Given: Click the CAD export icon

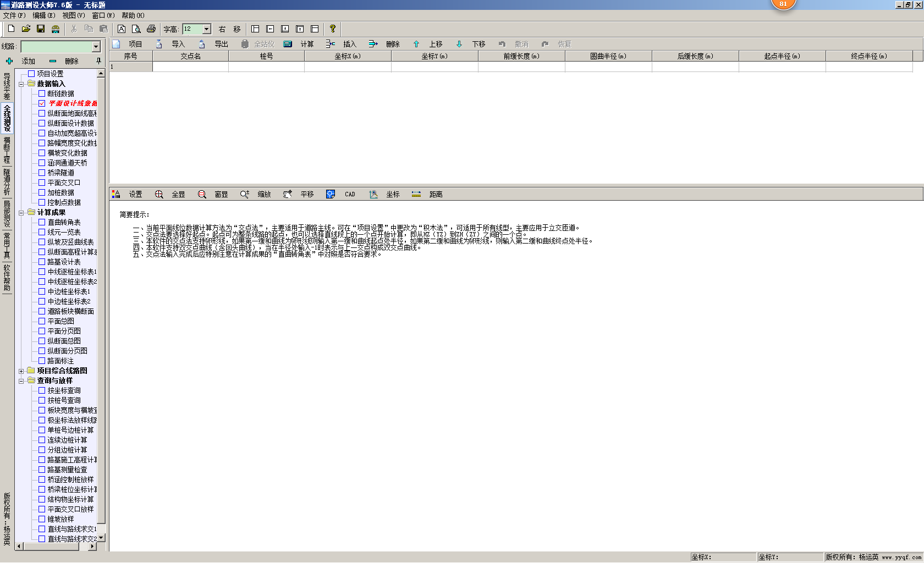Looking at the screenshot, I should (330, 194).
